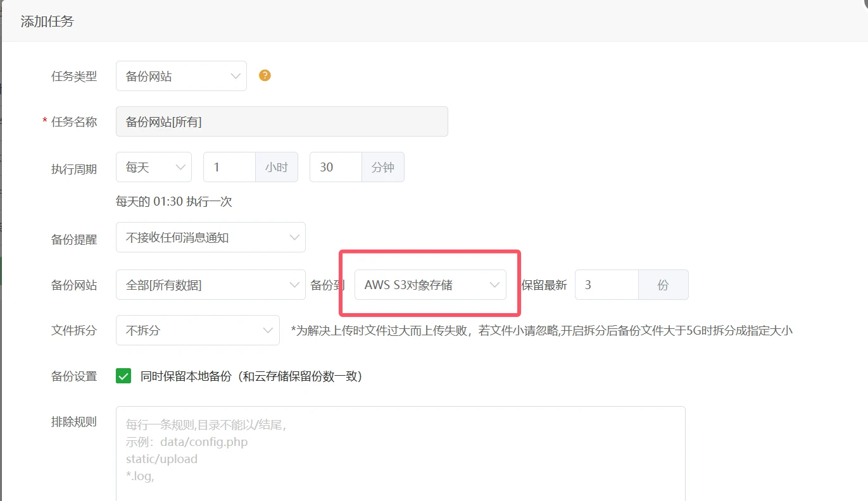This screenshot has height=501, width=868.
Task: Click the 份 unit label
Action: click(663, 285)
